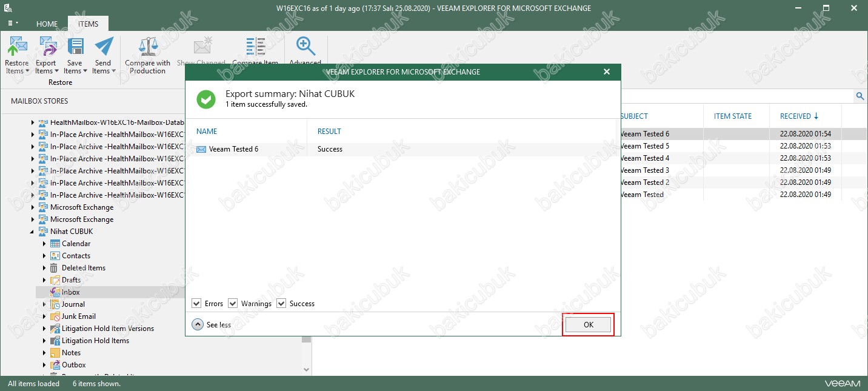Image resolution: width=868 pixels, height=391 pixels.
Task: Select the Journal folder icon
Action: [55, 304]
